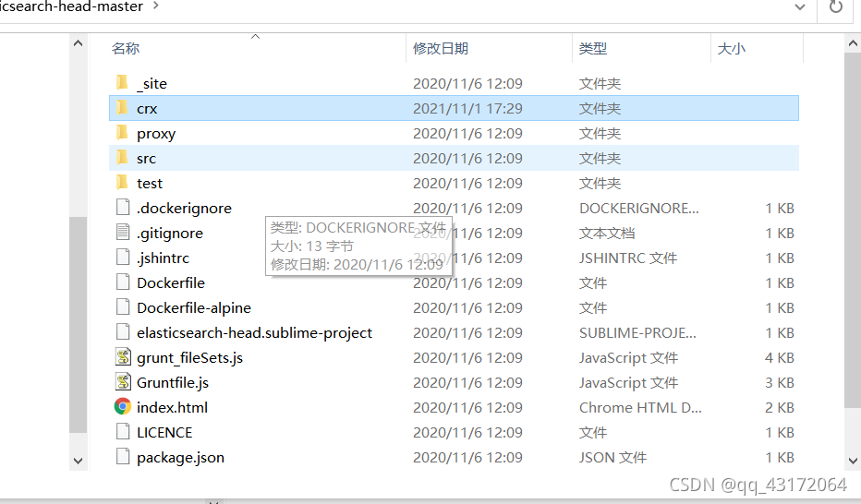Click the Gruntfile.js script icon
Viewport: 861px width, 504px height.
coord(123,382)
